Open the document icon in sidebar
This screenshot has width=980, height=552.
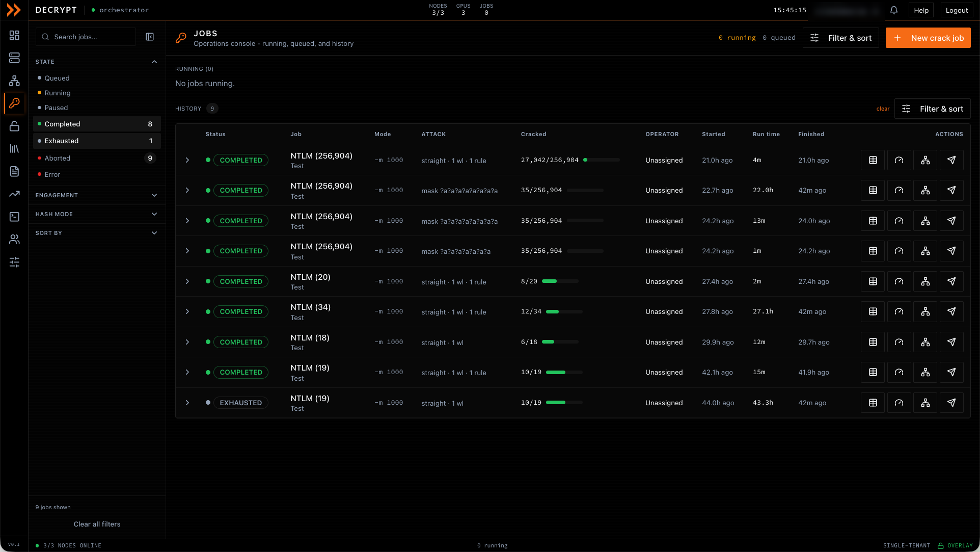[x=14, y=171]
